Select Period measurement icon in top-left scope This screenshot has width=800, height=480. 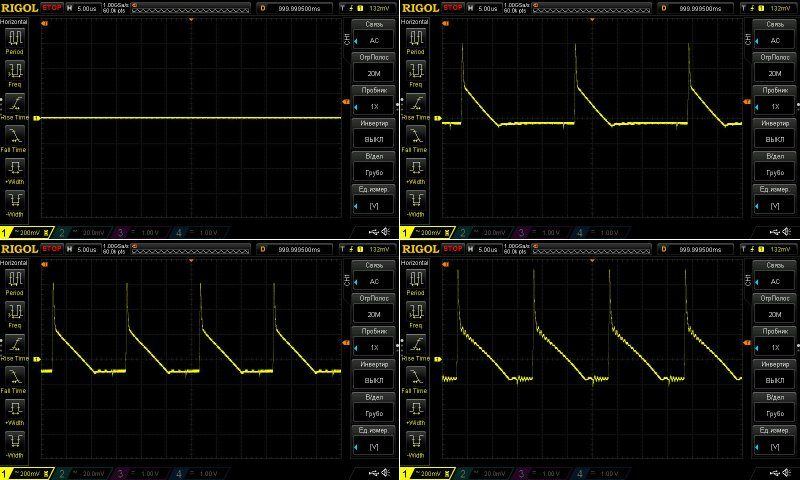tap(14, 38)
